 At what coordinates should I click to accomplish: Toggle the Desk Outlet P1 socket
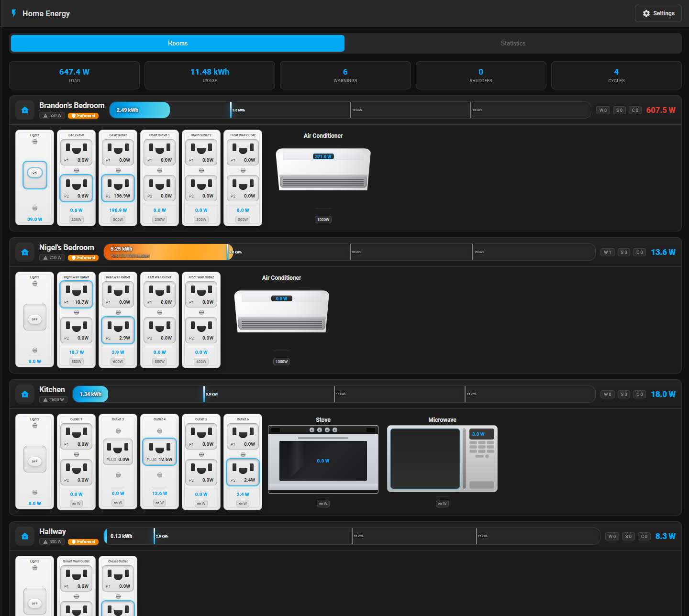coord(118,152)
